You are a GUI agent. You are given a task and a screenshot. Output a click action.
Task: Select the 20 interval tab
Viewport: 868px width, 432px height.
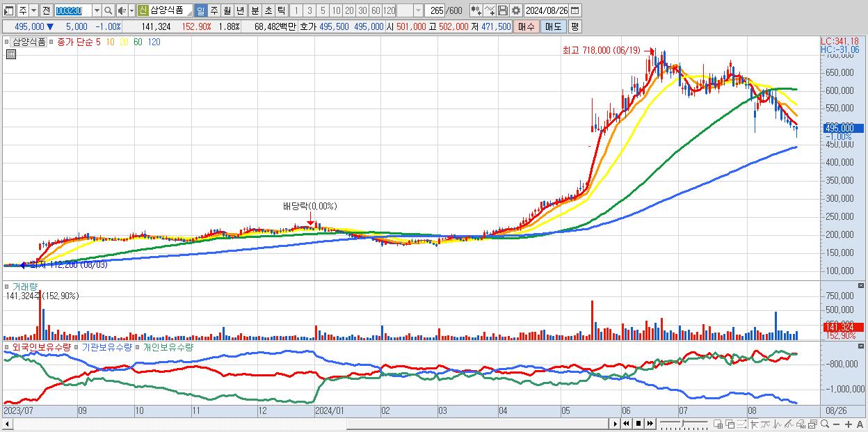pyautogui.click(x=349, y=10)
